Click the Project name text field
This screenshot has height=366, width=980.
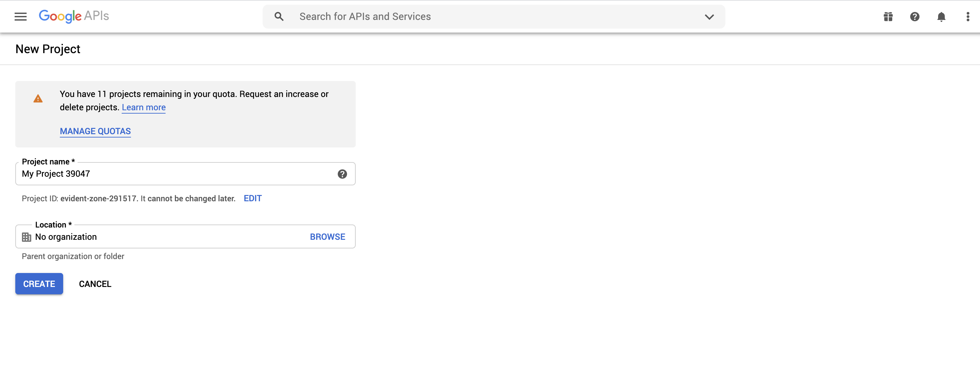click(x=175, y=174)
